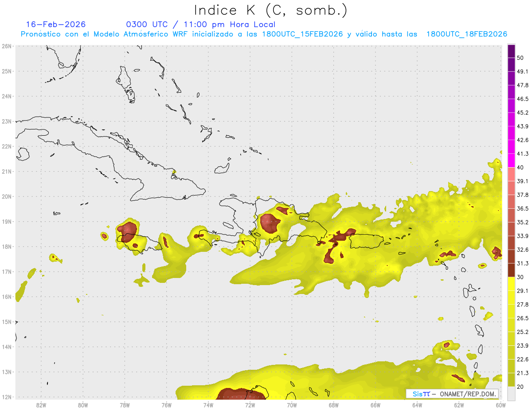
Task: Click the colorbar value "27.8"
Action: (522, 305)
